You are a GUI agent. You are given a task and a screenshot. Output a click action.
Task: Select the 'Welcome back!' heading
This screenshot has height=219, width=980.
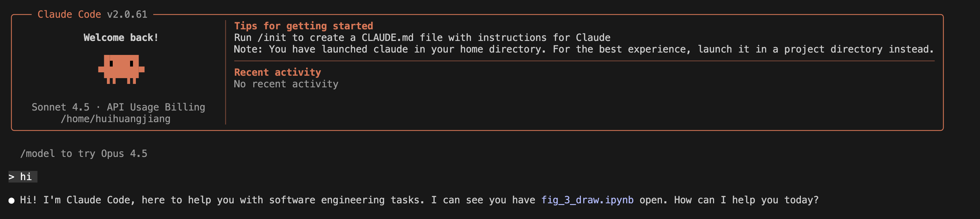[121, 38]
